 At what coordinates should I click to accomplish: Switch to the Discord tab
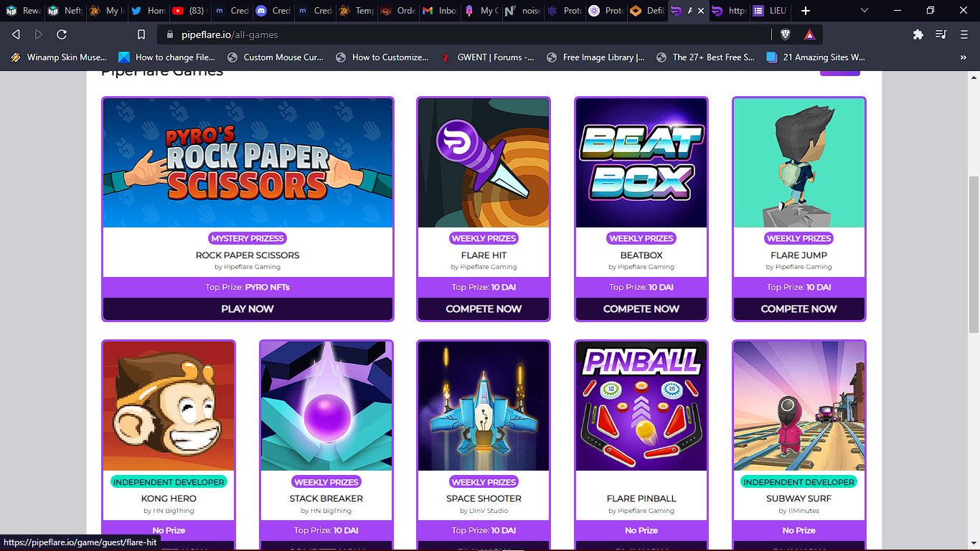[x=273, y=11]
